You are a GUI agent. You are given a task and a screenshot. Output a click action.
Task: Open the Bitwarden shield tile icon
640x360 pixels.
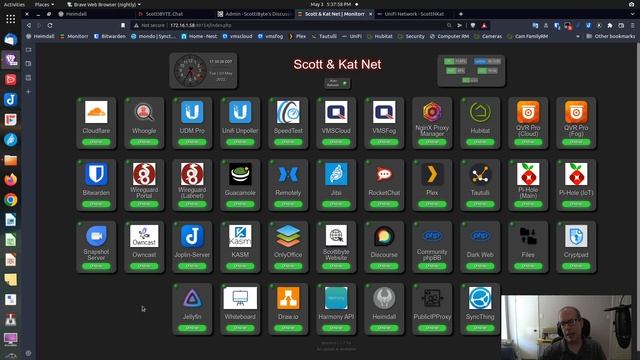[96, 174]
